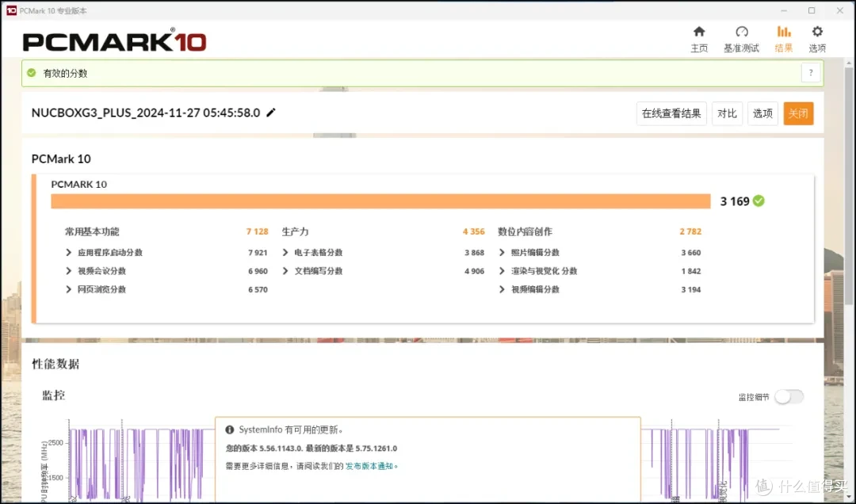Click the pencil icon to rename result
Screen dimensions: 856x504
(271, 113)
